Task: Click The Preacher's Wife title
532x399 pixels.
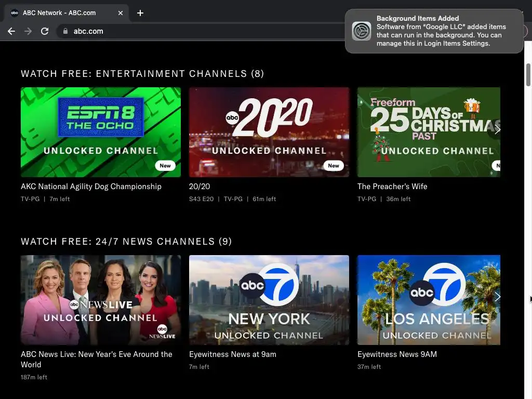Action: pyautogui.click(x=392, y=187)
